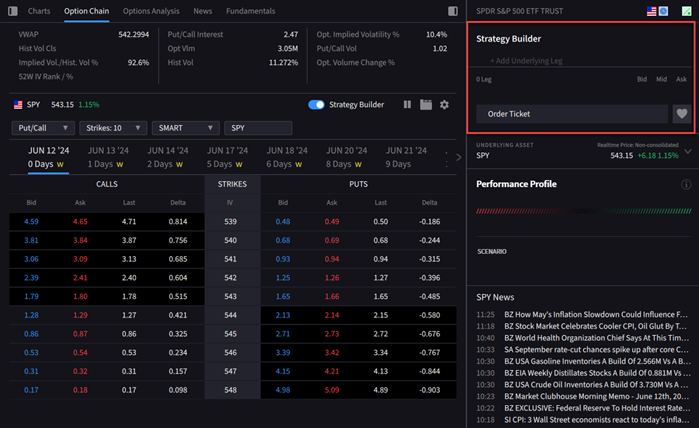This screenshot has height=428, width=699.
Task: Toggle the left sidebar panel icon
Action: click(x=13, y=11)
